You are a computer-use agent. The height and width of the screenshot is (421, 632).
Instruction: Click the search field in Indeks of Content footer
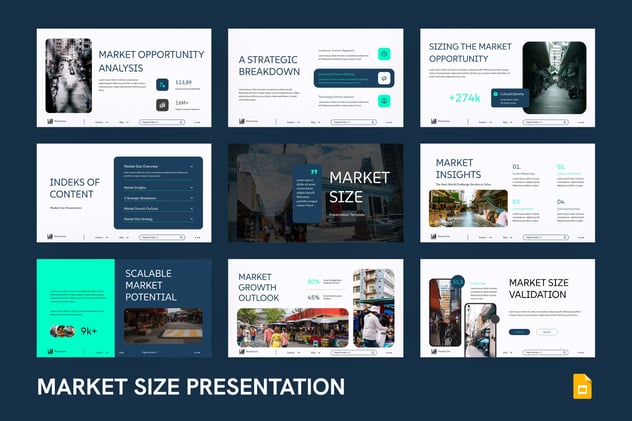pos(162,237)
